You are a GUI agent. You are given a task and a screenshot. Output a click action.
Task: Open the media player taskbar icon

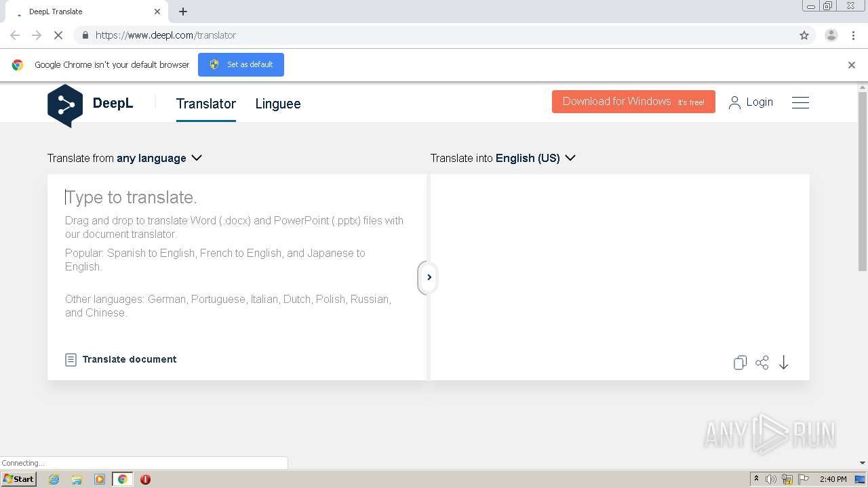tap(100, 479)
